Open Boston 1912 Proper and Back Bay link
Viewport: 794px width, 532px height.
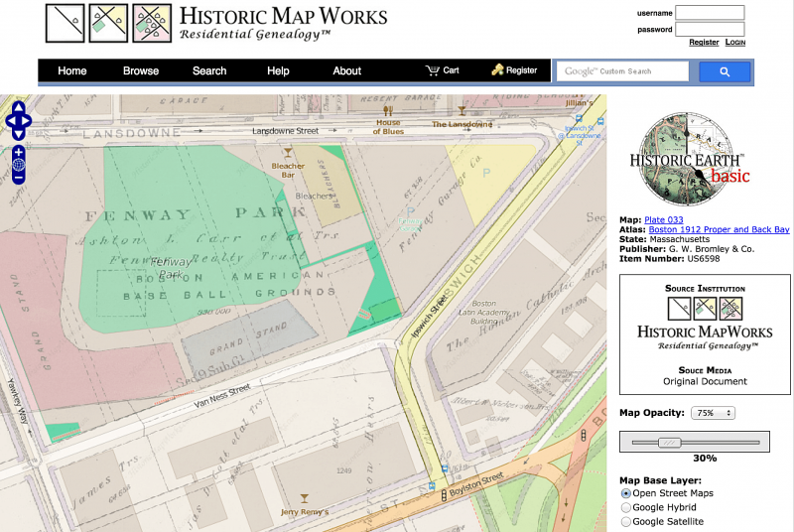(x=719, y=229)
